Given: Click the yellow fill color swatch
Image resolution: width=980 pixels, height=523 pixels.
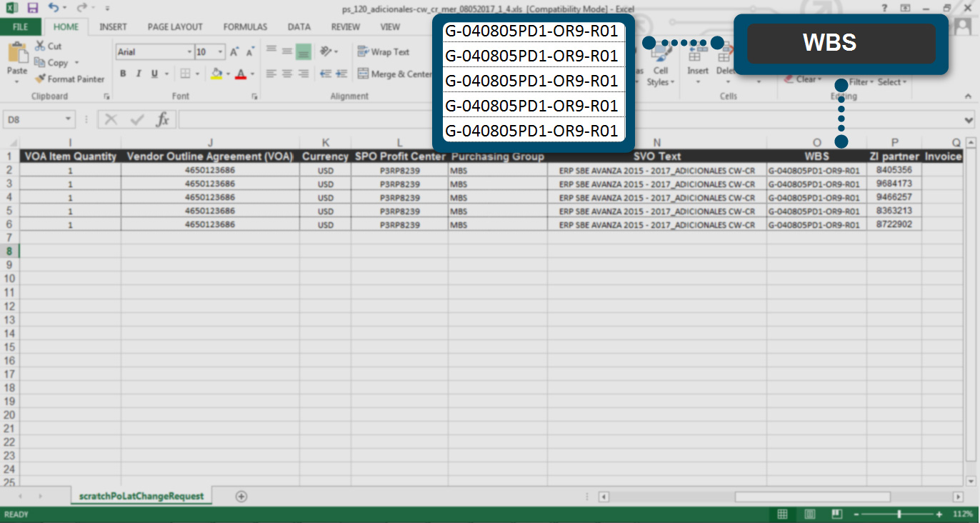Looking at the screenshot, I should pos(217,74).
